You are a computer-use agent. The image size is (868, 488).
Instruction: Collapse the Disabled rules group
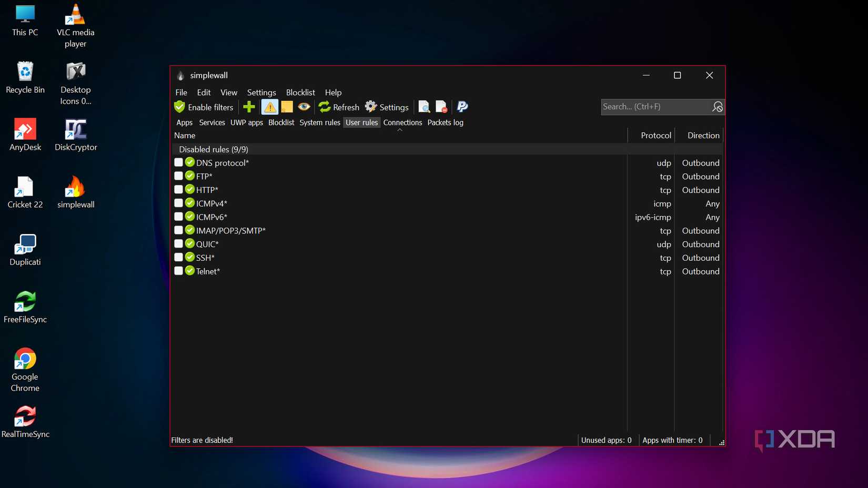[x=213, y=149]
